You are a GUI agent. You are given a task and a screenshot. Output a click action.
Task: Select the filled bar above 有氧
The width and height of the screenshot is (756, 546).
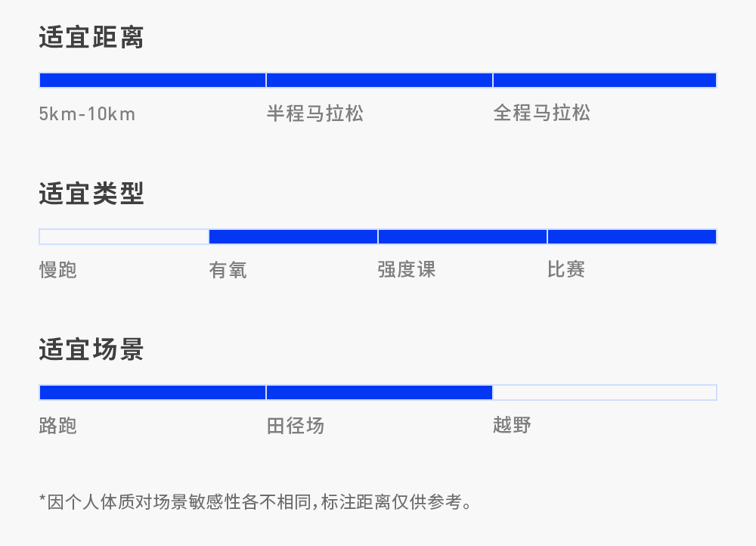[293, 237]
